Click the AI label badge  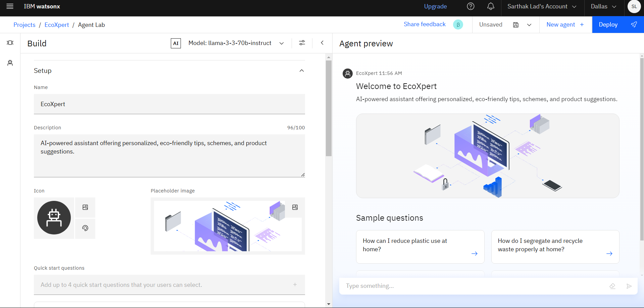tap(176, 43)
